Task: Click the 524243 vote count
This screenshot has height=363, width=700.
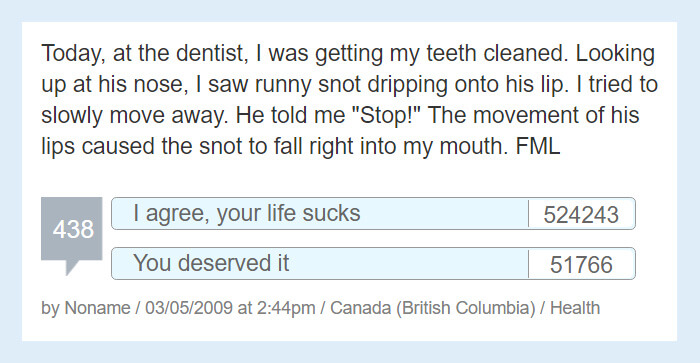Action: [x=581, y=215]
